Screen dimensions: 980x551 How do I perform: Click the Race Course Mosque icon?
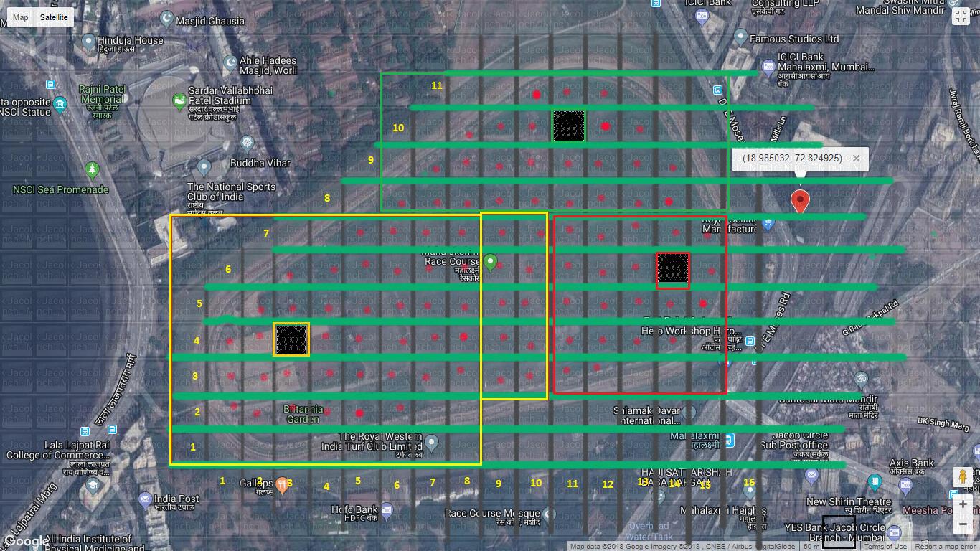coord(549,514)
